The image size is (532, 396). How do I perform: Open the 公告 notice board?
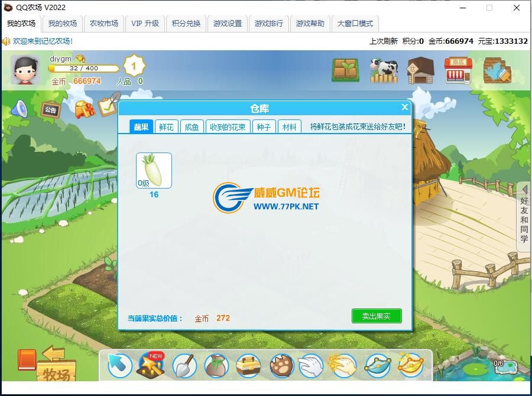tap(51, 110)
